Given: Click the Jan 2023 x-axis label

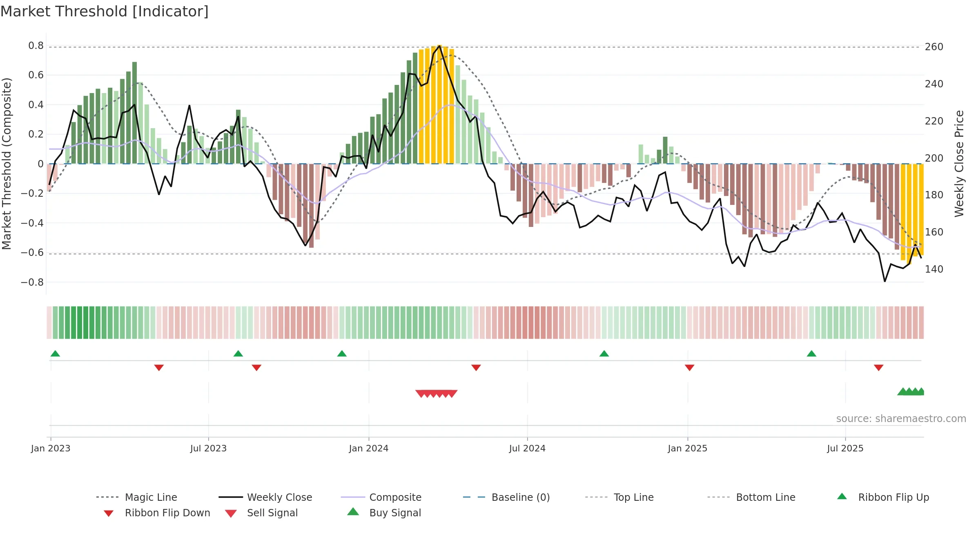Looking at the screenshot, I should (51, 448).
